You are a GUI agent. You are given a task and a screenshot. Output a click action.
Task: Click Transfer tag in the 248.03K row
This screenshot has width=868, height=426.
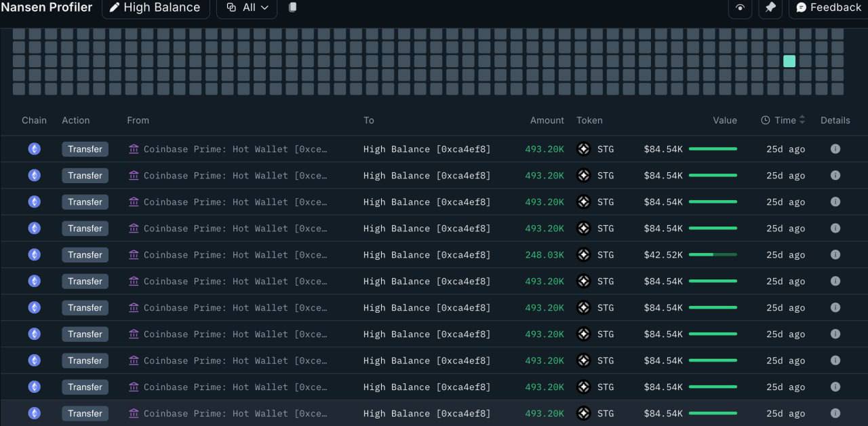(x=85, y=255)
